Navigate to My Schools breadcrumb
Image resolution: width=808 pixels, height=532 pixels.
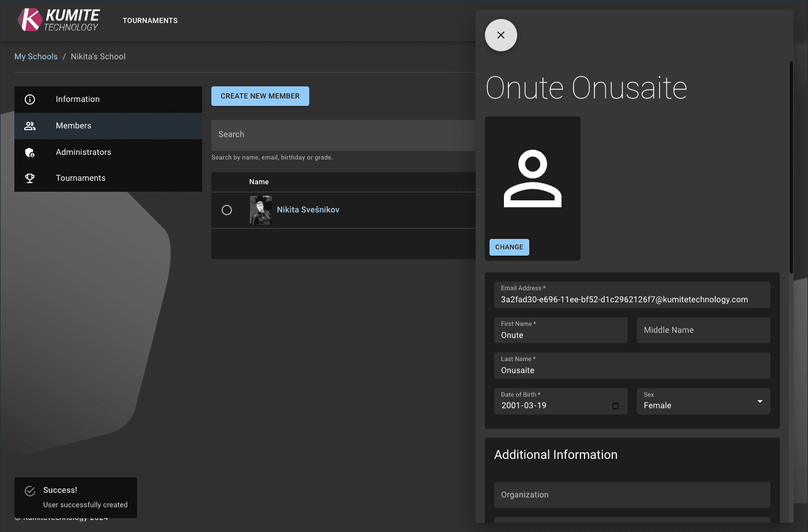pos(36,56)
